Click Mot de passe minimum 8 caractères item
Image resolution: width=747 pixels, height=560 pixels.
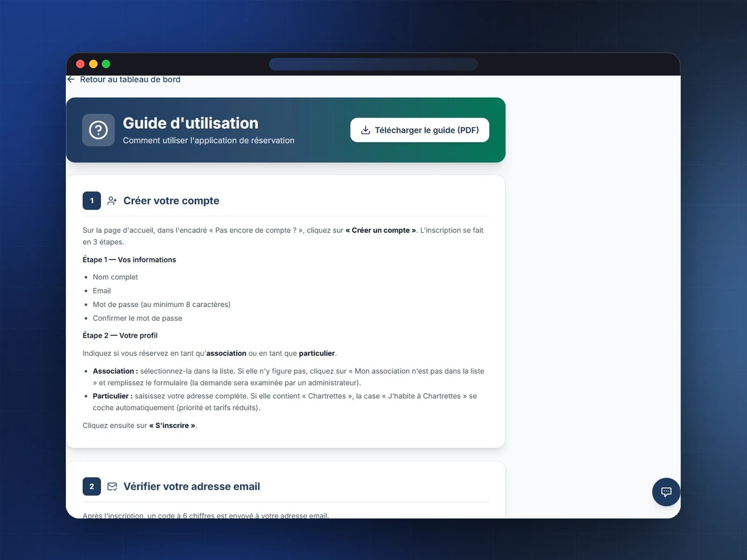click(x=162, y=304)
